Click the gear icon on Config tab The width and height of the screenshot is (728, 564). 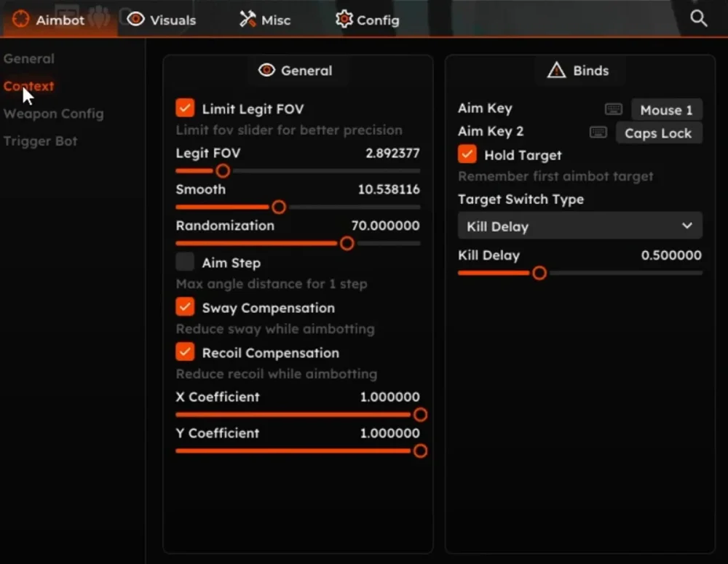(x=344, y=20)
